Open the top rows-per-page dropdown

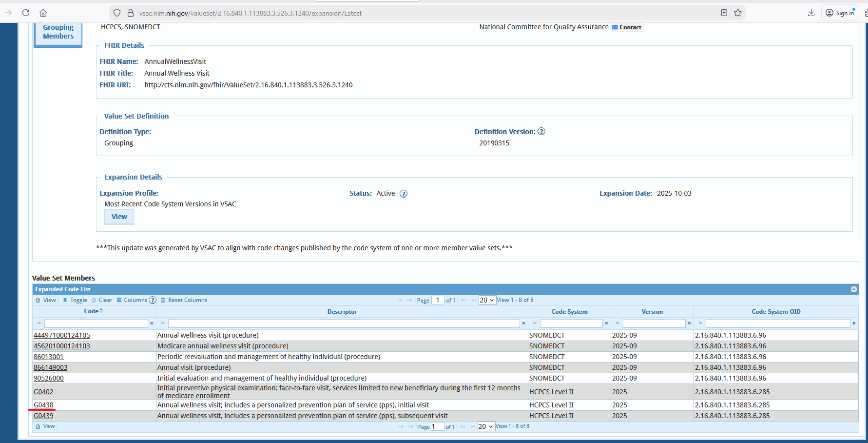[486, 300]
